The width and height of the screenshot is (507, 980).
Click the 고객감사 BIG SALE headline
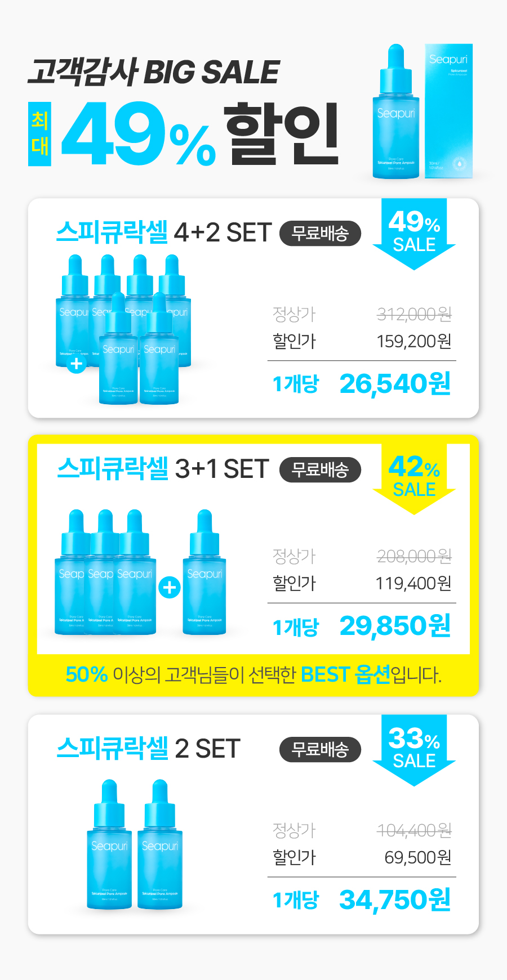tap(153, 72)
